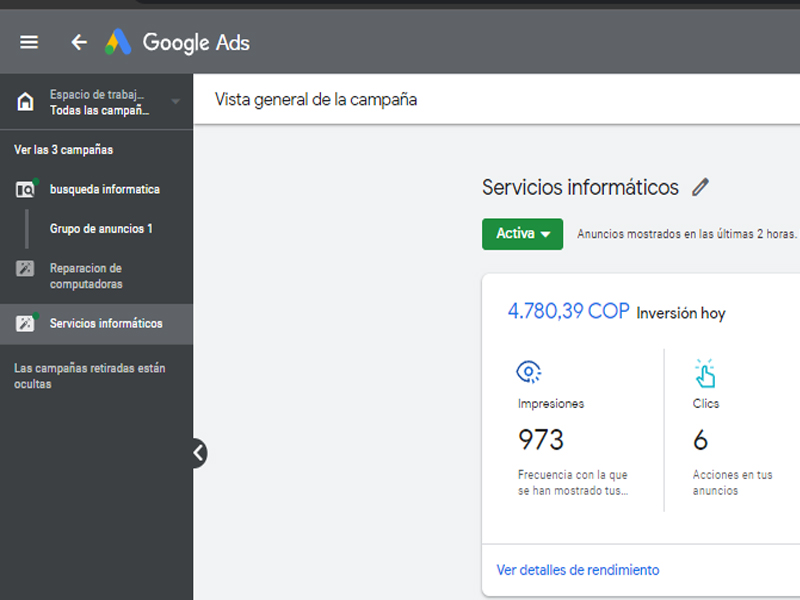Open the hamburger main menu
The height and width of the screenshot is (600, 800).
(29, 42)
